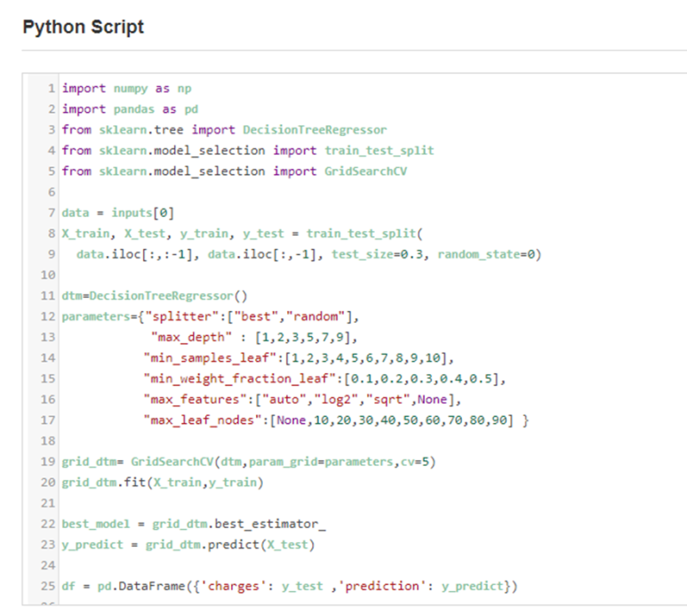Screen dimensions: 687x616
Task: Click the GridSearchCV call on line 19
Action: tap(283, 462)
